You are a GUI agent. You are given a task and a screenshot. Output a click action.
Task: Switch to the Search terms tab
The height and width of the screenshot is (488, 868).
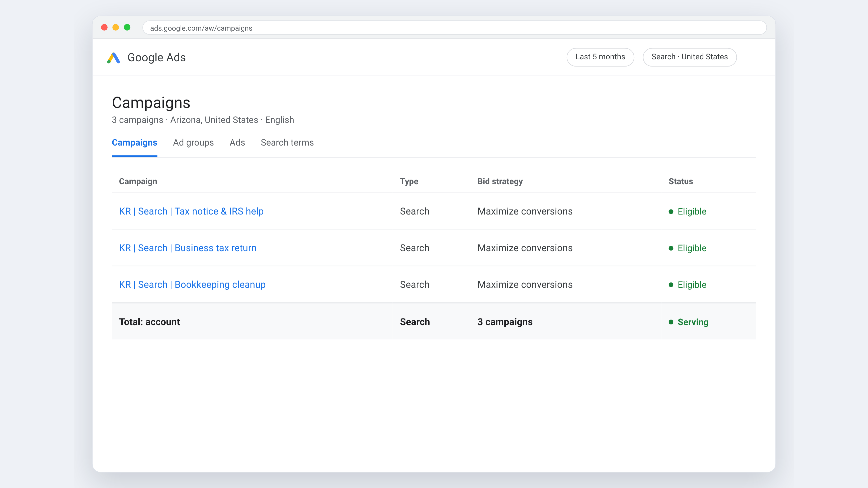click(x=287, y=143)
